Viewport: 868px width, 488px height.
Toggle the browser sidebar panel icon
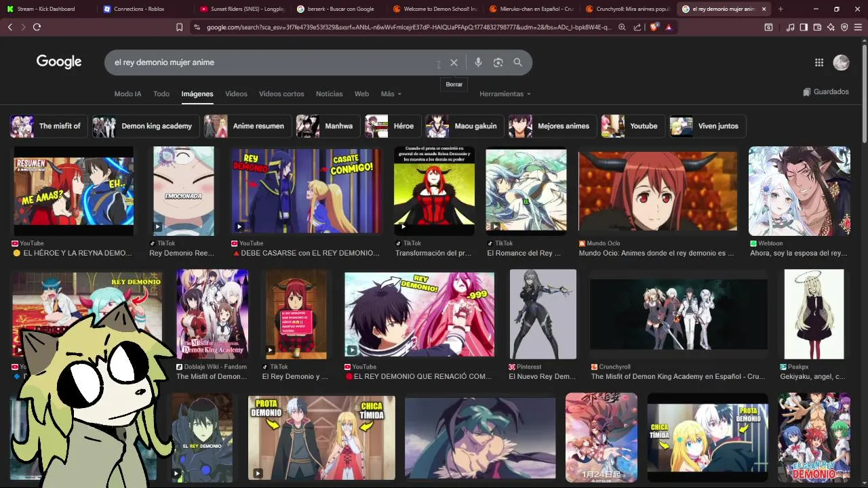[x=804, y=27]
